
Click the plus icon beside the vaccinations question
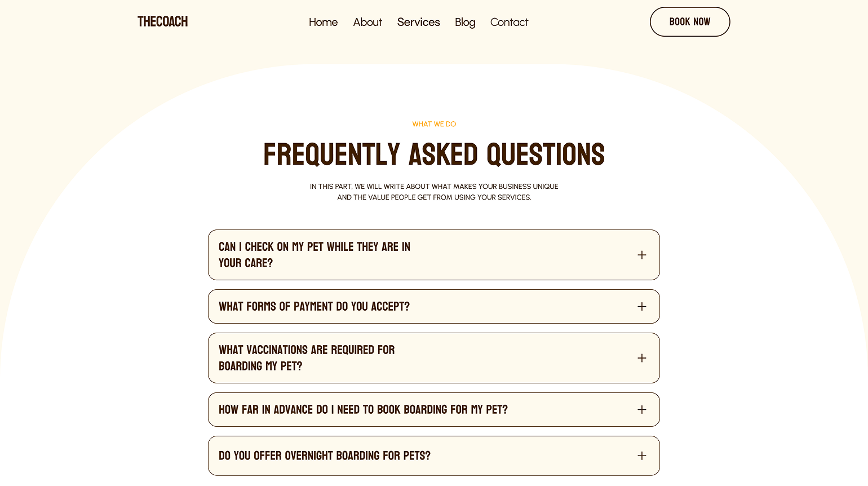tap(641, 357)
